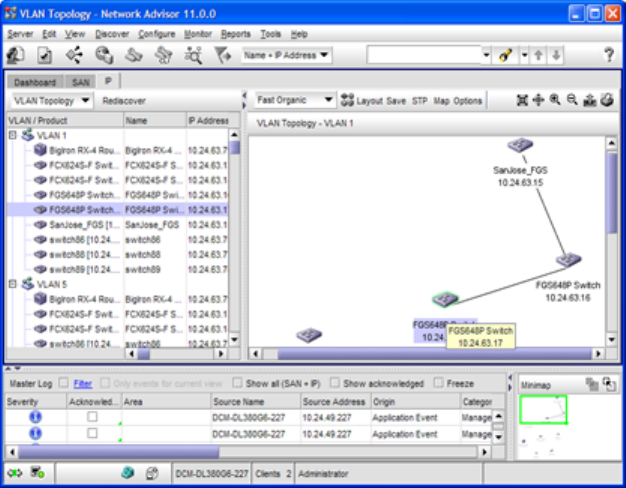Click the globe and device toolbar icon
Viewport: 626px width, 488px height.
104,55
